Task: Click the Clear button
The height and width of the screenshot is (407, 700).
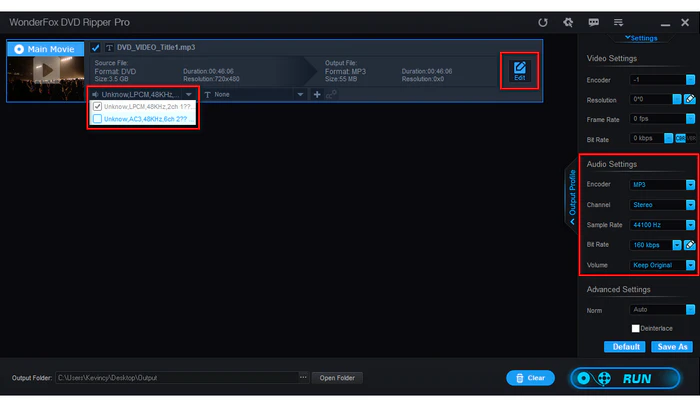Action: pyautogui.click(x=530, y=378)
